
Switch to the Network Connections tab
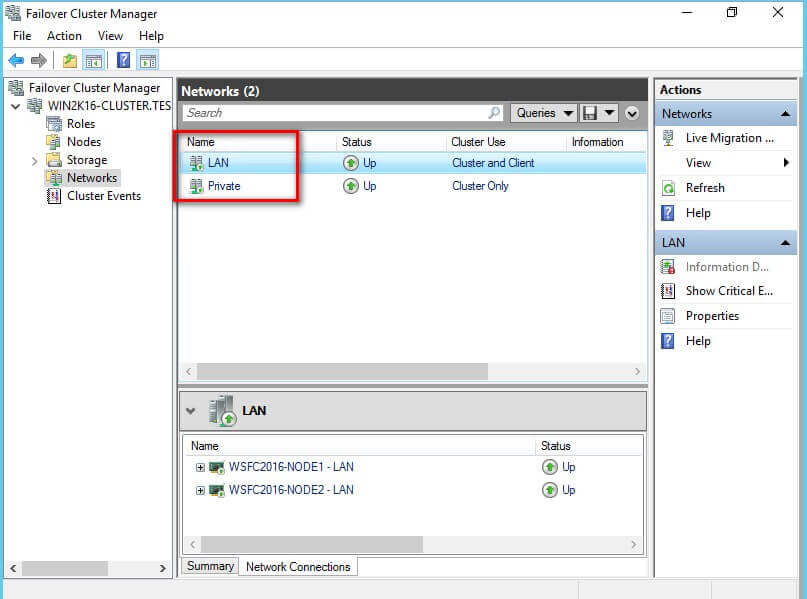click(298, 567)
